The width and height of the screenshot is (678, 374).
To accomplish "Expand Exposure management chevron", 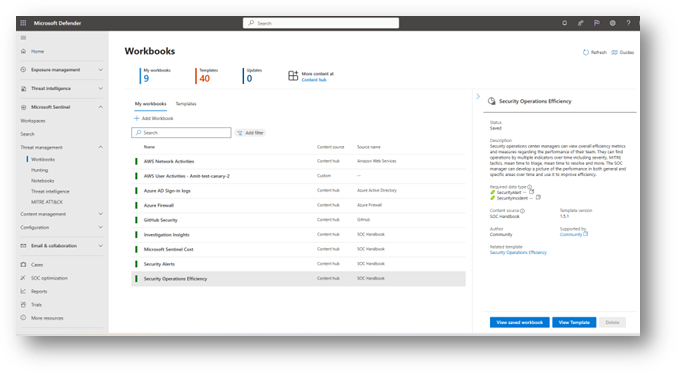I will (100, 70).
